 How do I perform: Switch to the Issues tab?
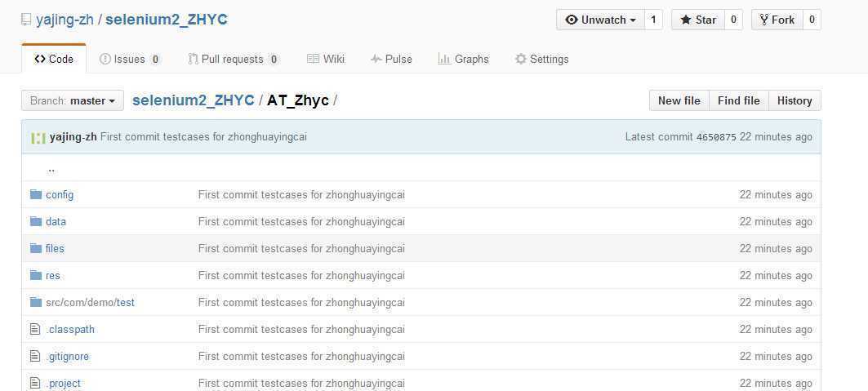pyautogui.click(x=130, y=59)
